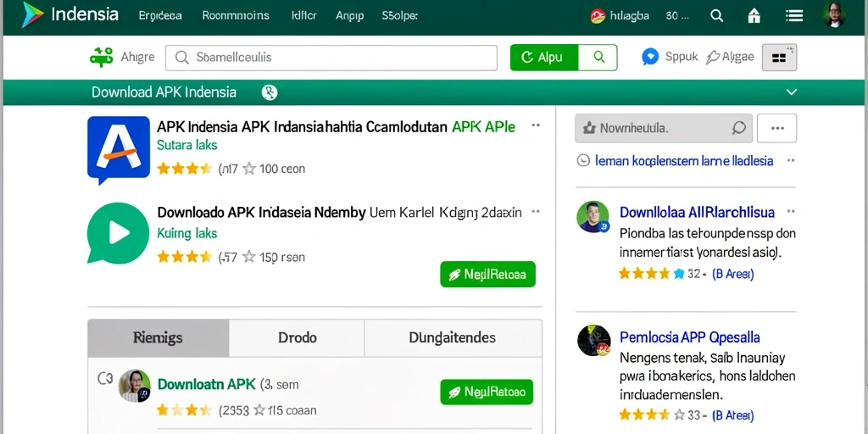Click star rating of APK Indensia result

click(x=184, y=169)
